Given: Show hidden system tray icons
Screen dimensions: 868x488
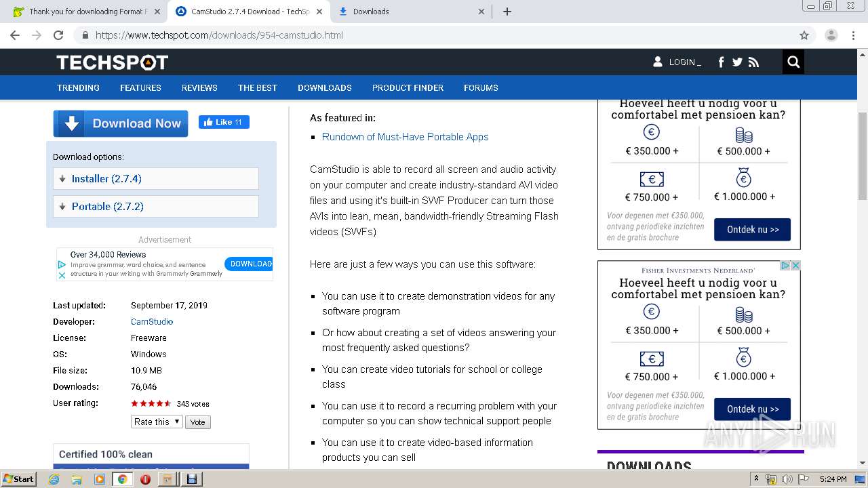Looking at the screenshot, I should (x=756, y=479).
